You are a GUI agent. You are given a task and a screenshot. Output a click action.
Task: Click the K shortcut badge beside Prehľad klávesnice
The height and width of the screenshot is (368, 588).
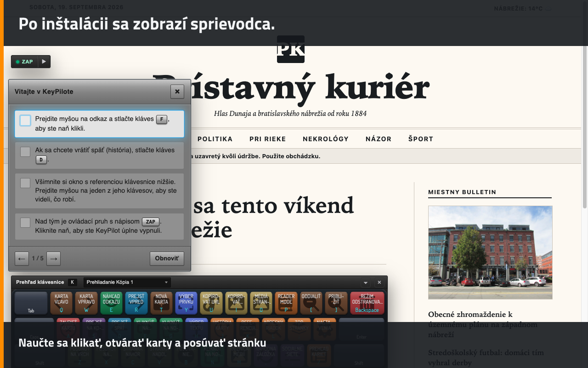[73, 282]
